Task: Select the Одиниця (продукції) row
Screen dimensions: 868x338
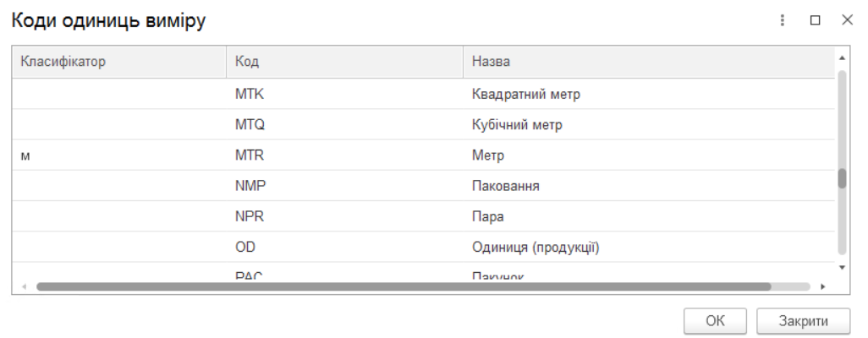Action: point(536,248)
